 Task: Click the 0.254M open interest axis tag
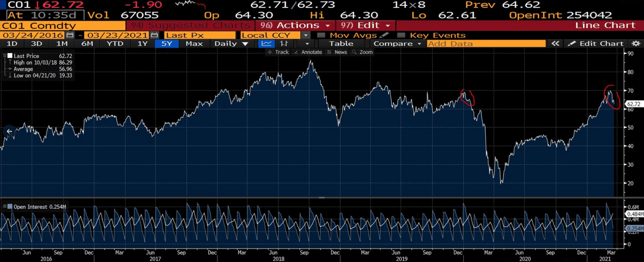click(634, 228)
